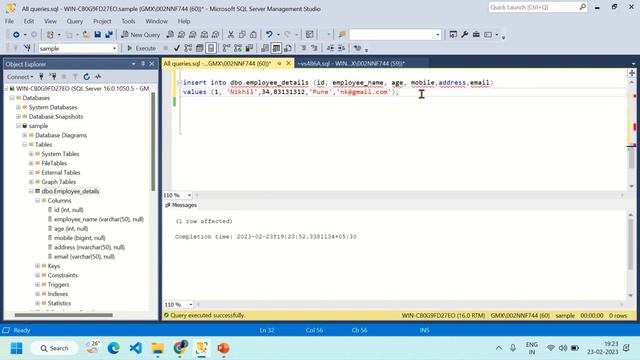Open the Query Options icon

[x=200, y=48]
